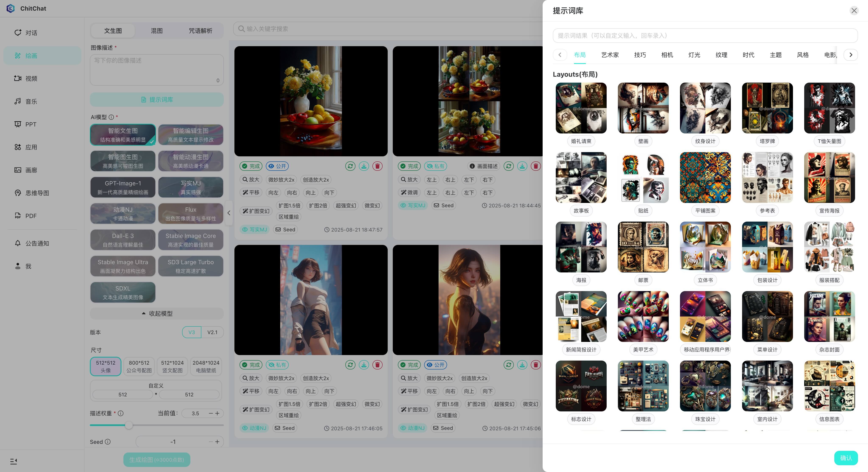Open the 思维导图 mind map section
The image size is (868, 472).
coord(37,193)
